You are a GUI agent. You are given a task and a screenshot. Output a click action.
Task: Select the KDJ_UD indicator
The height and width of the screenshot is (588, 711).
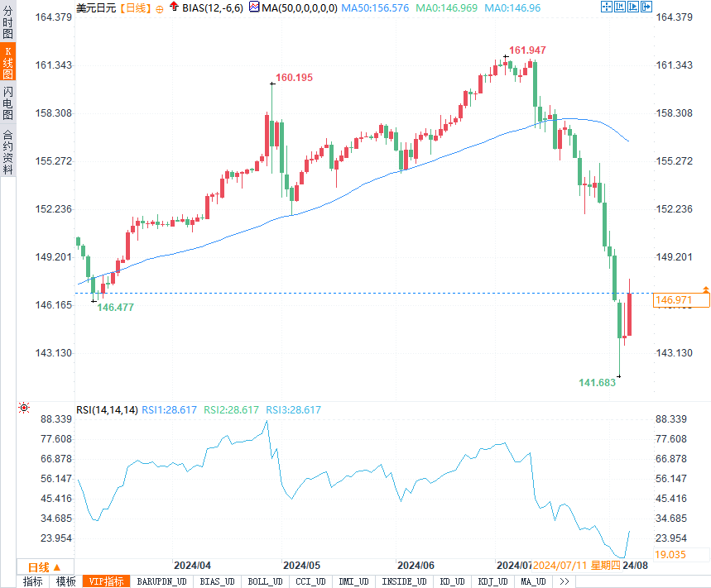click(x=492, y=581)
